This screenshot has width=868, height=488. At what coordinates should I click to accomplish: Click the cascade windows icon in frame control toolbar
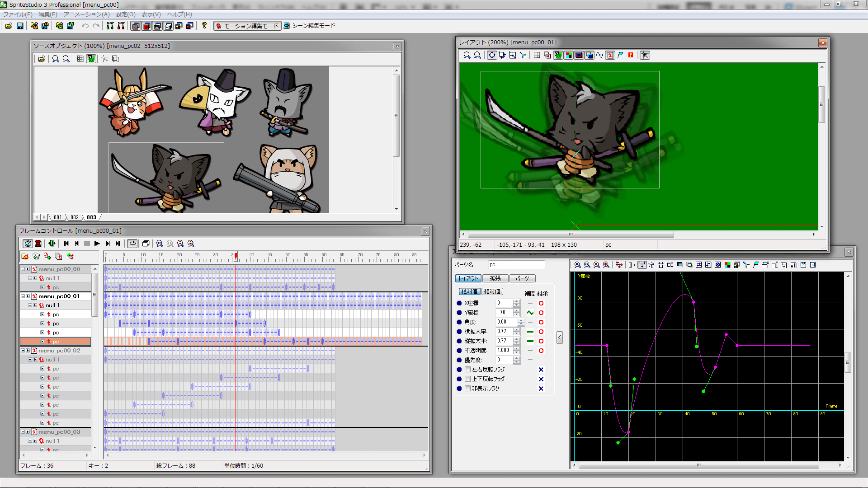(146, 244)
